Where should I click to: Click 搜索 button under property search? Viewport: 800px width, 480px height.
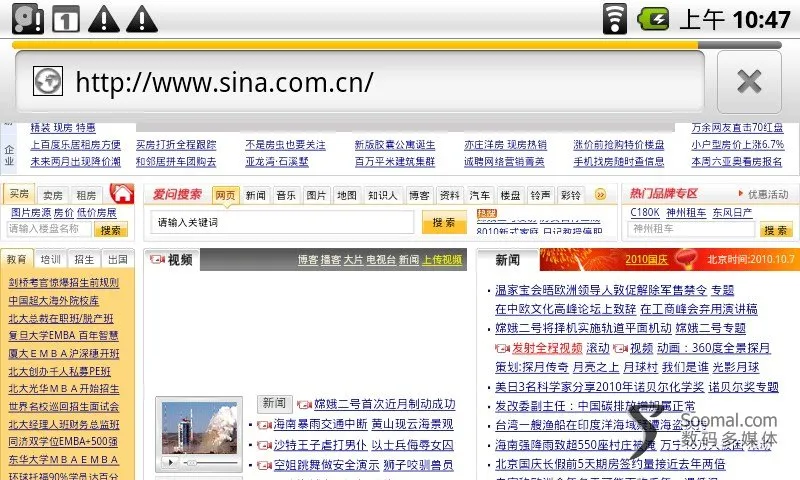click(111, 230)
